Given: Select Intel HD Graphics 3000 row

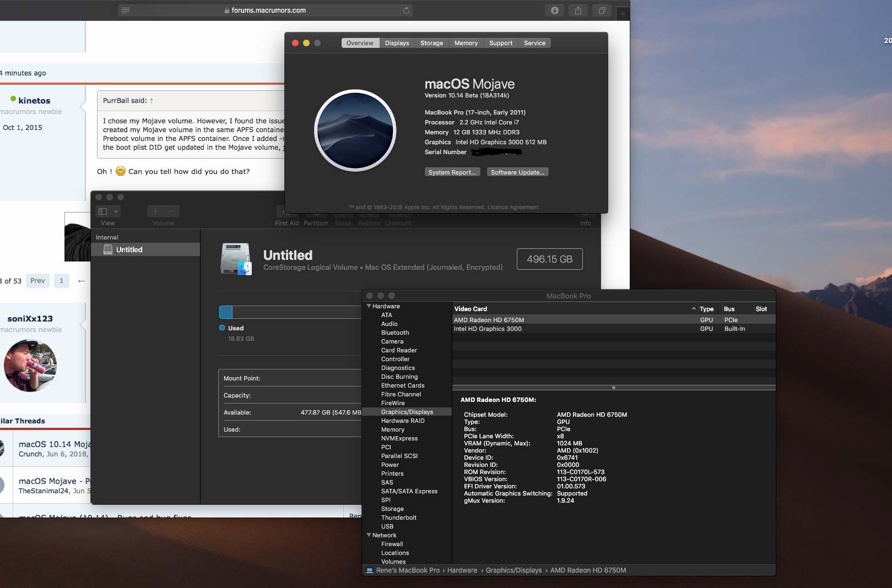Looking at the screenshot, I should [x=614, y=329].
